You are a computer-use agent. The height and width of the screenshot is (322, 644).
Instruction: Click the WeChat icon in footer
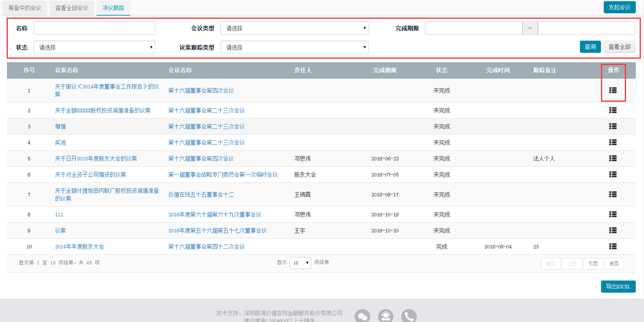point(362,316)
